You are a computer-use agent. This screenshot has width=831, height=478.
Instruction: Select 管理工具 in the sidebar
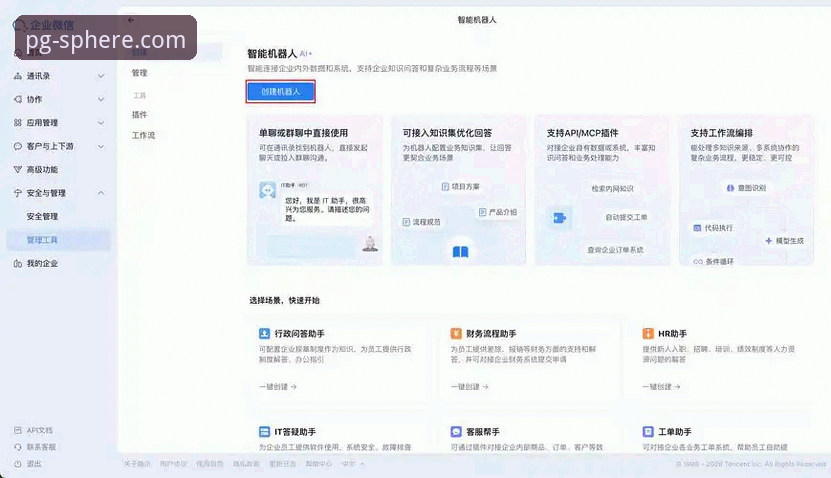(58, 240)
